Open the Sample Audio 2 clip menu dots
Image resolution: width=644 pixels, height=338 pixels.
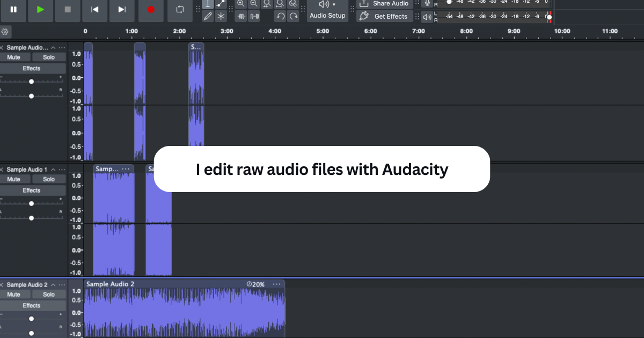tap(276, 284)
